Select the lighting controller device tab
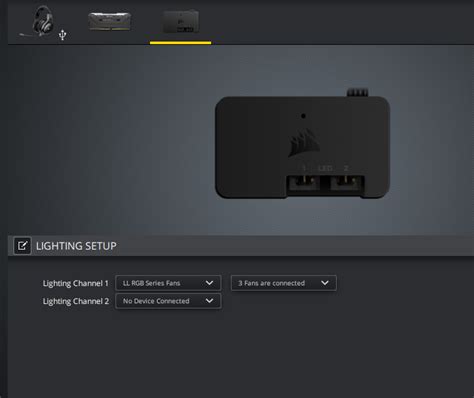This screenshot has width=474, height=398. 180,22
